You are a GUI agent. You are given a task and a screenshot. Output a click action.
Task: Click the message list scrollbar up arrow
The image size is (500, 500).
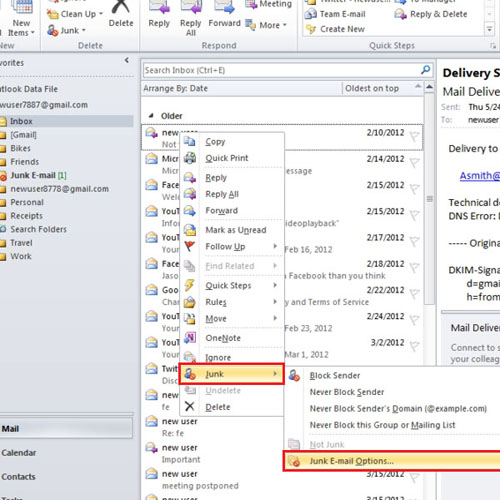pos(430,88)
